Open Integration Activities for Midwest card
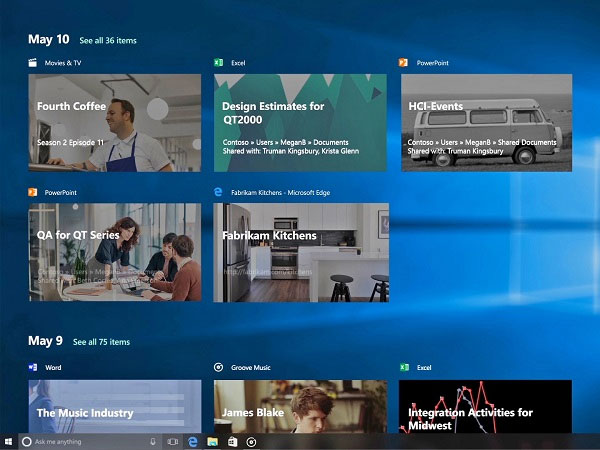 tap(486, 406)
